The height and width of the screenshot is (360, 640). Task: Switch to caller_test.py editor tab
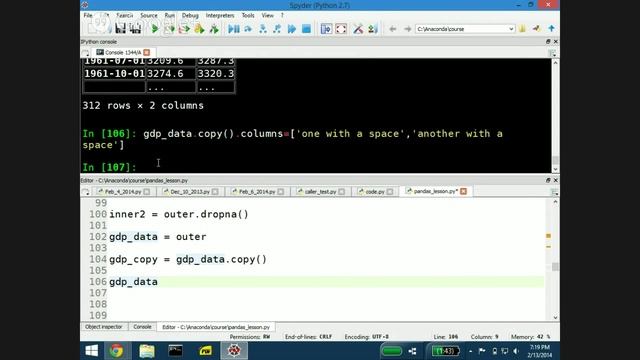click(x=320, y=191)
